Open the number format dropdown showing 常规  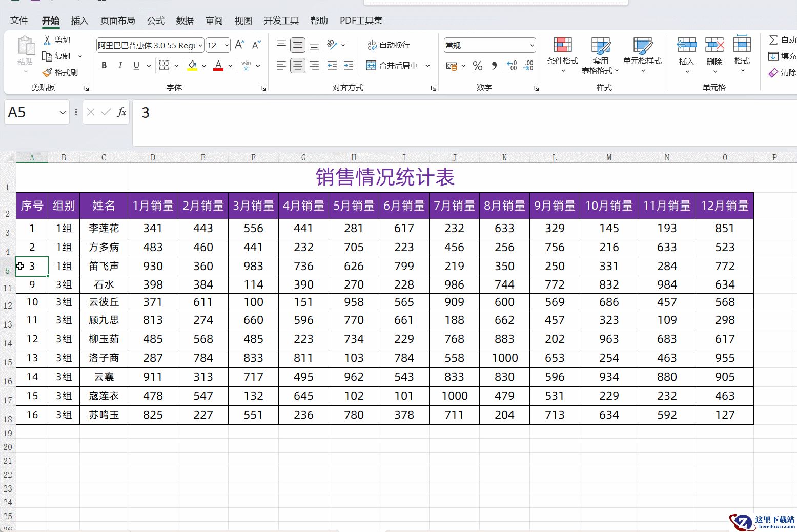click(x=532, y=45)
